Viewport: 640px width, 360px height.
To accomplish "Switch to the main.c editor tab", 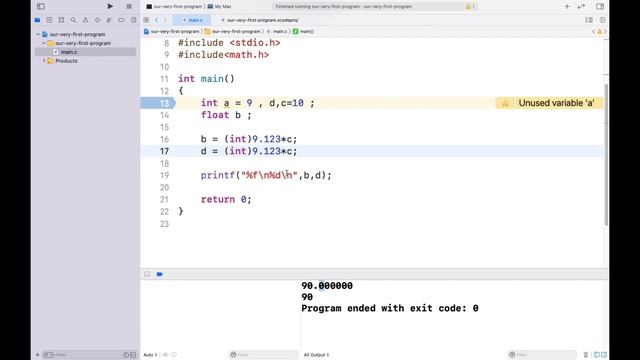I will (x=192, y=20).
